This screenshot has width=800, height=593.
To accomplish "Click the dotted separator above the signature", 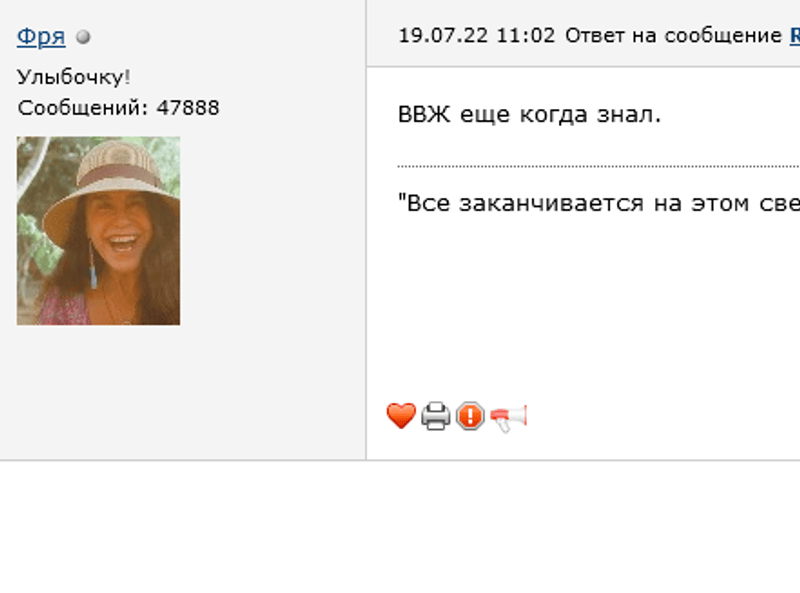I will tap(598, 166).
